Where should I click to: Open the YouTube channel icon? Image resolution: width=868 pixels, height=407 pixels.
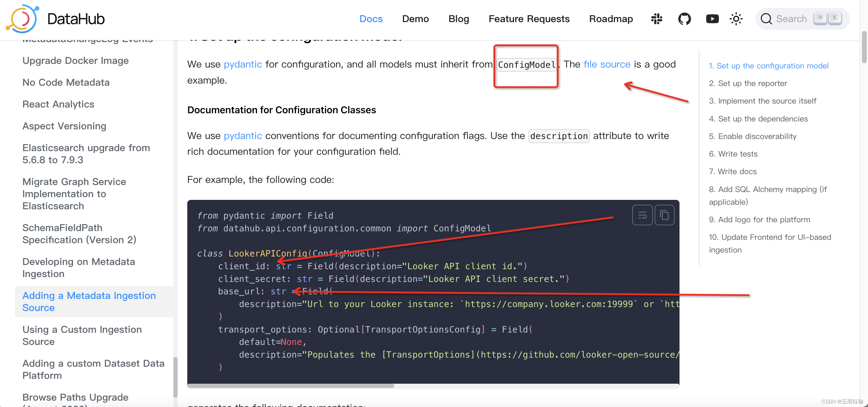(712, 19)
